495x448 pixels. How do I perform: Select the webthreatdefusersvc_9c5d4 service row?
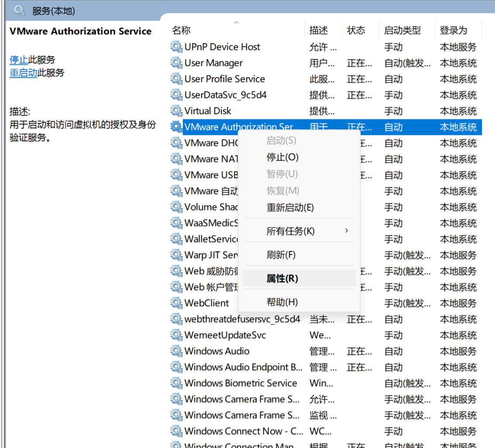pos(326,319)
